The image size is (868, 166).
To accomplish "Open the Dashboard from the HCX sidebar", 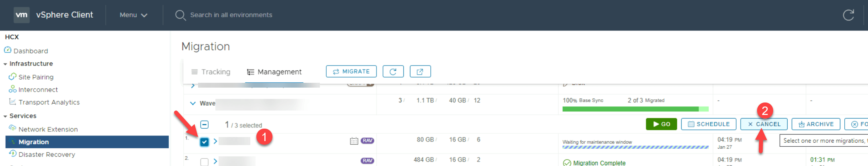I will (x=31, y=51).
